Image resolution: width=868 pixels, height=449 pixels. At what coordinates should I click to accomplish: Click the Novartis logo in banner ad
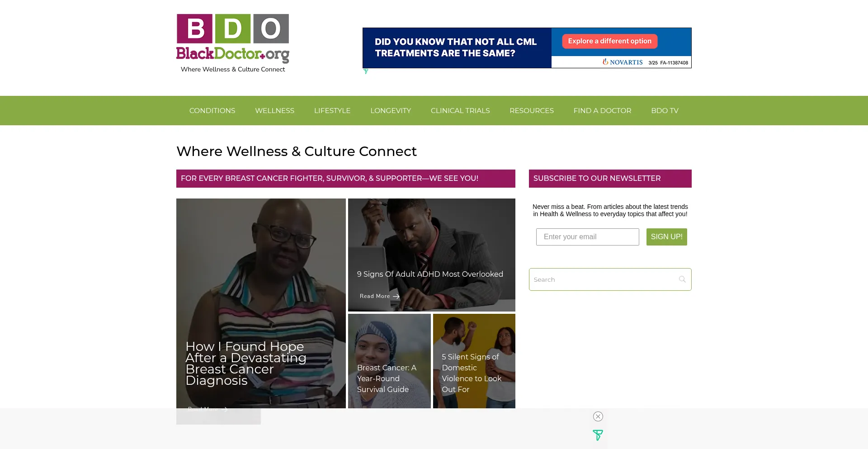pyautogui.click(x=623, y=62)
